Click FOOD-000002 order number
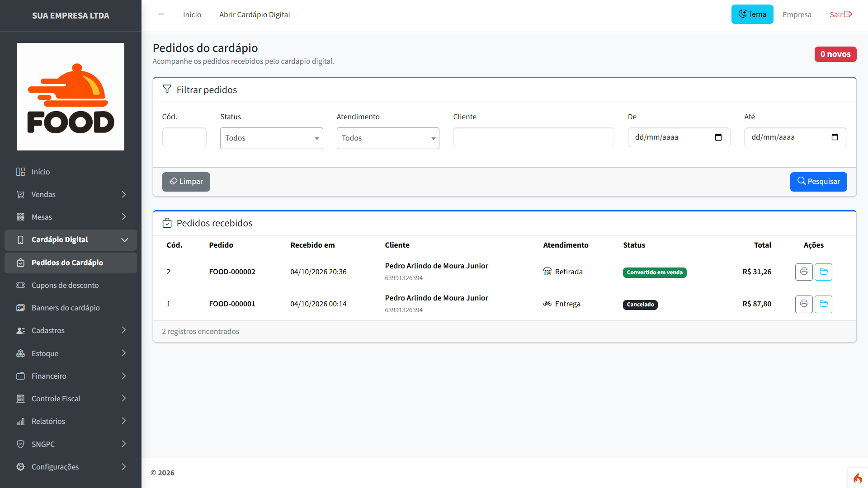 (232, 272)
